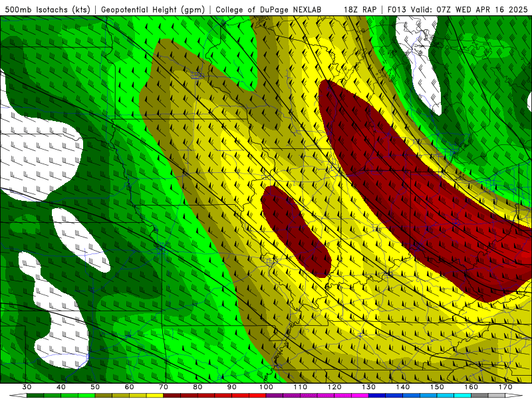532x399 pixels.
Task: Click the 'F013' forecast hour text
Action: coord(396,9)
